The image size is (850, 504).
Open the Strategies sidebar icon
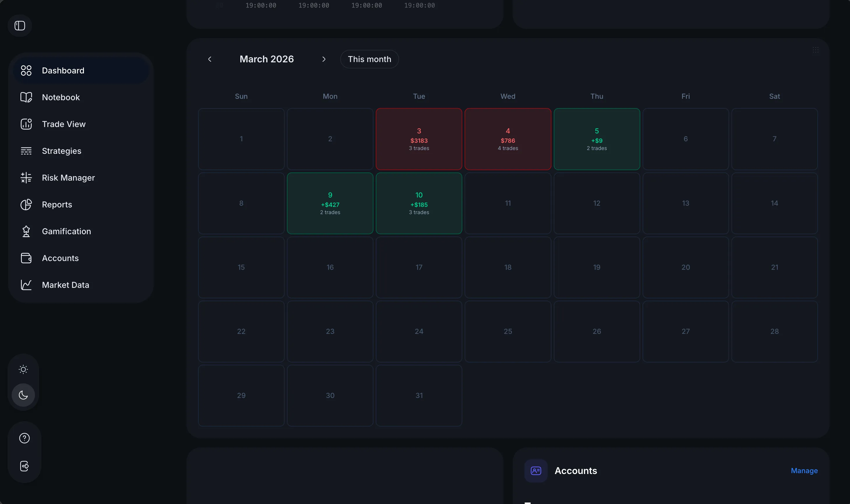click(26, 151)
